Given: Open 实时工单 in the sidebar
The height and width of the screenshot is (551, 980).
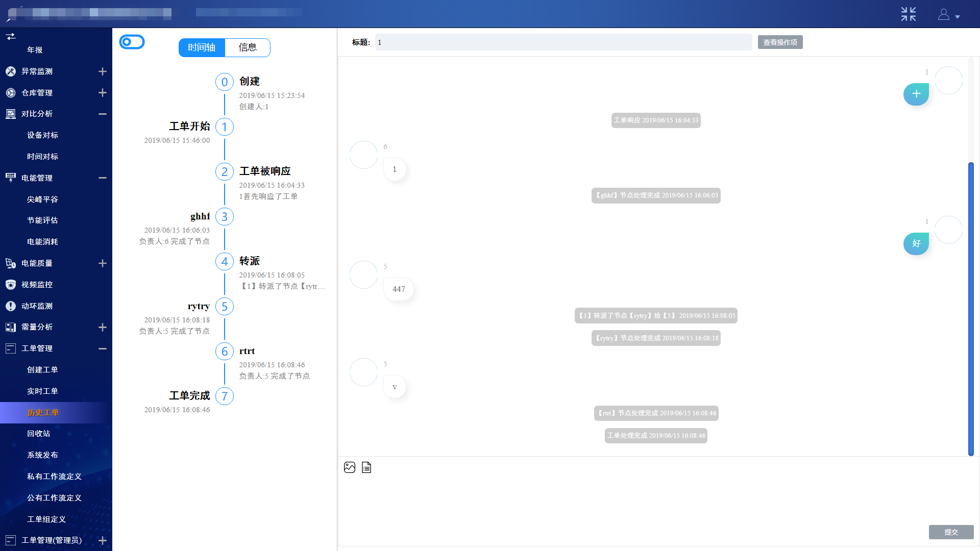Looking at the screenshot, I should (43, 391).
